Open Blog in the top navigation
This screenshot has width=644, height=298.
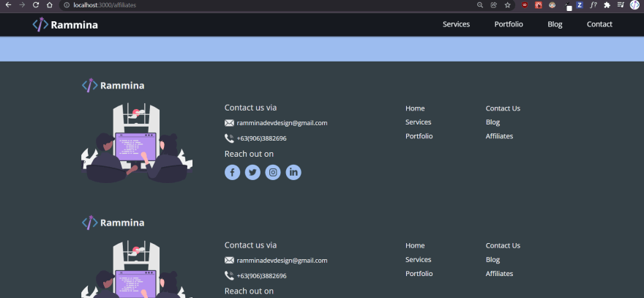coord(555,24)
